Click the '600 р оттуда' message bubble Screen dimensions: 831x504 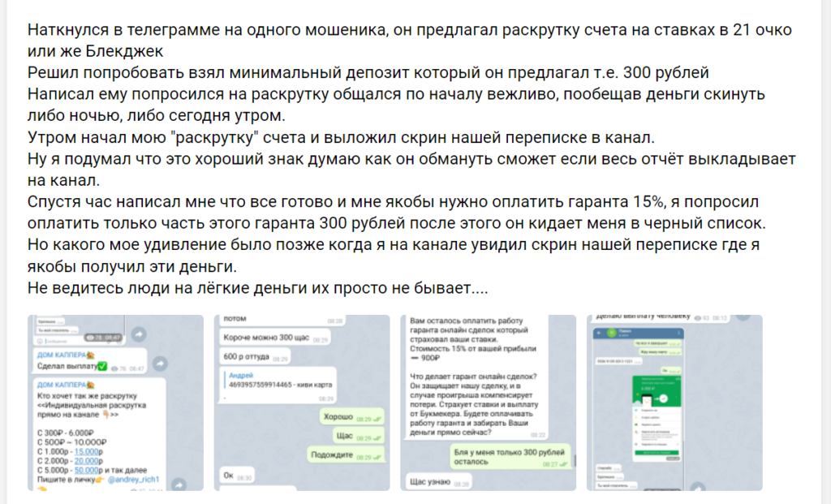point(255,356)
